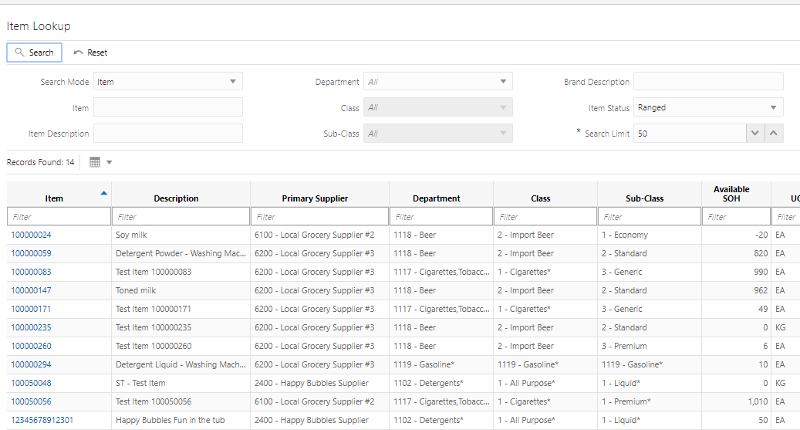
Task: Focus the Primary Supplier filter box
Action: [319, 217]
